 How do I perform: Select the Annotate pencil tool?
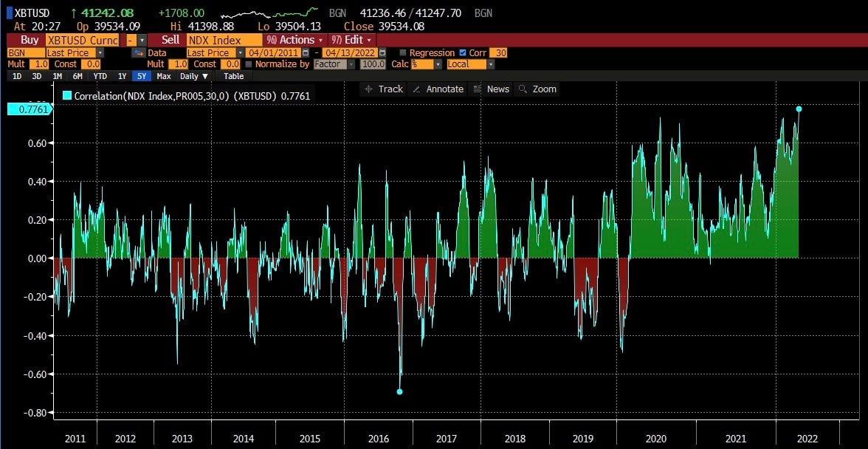[x=438, y=89]
